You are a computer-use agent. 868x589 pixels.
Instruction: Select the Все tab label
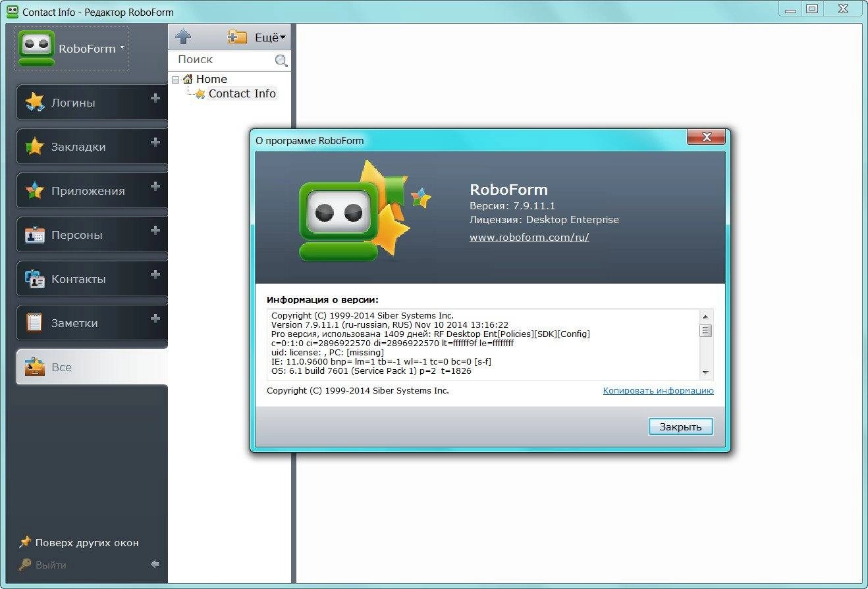click(61, 367)
